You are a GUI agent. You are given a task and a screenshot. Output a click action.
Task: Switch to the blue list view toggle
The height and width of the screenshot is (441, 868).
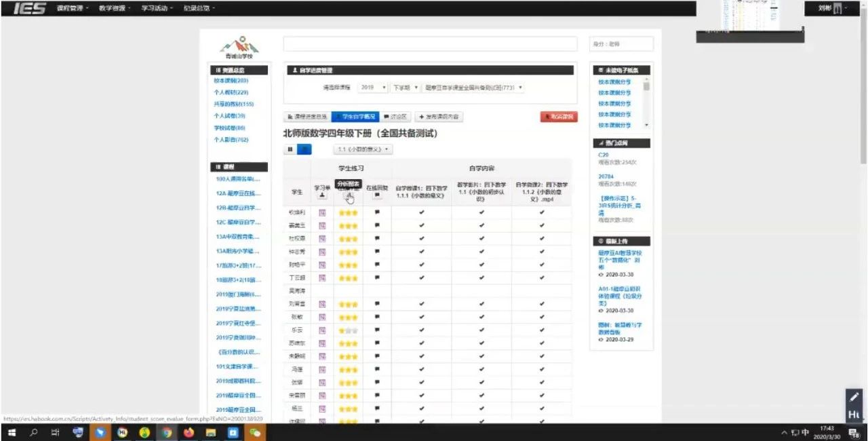pos(305,149)
